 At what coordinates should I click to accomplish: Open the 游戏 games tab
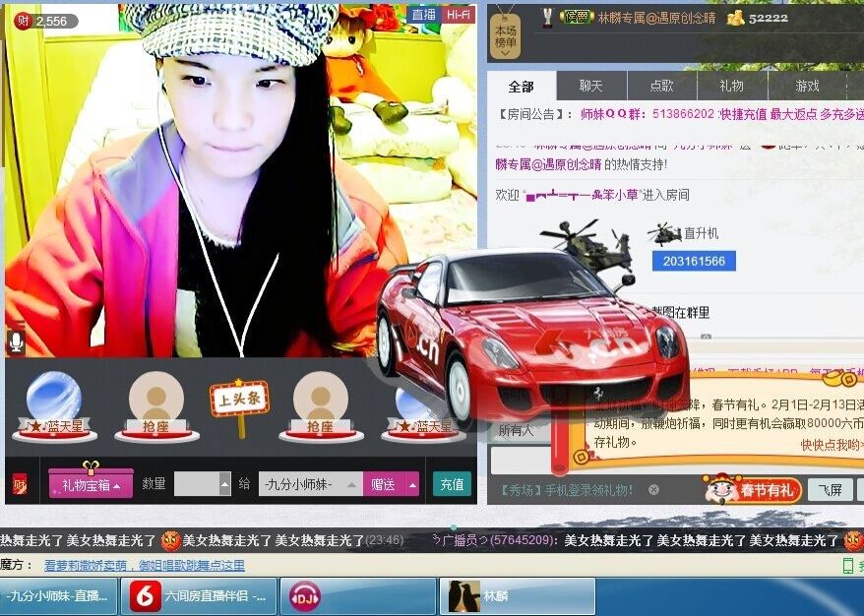(807, 86)
